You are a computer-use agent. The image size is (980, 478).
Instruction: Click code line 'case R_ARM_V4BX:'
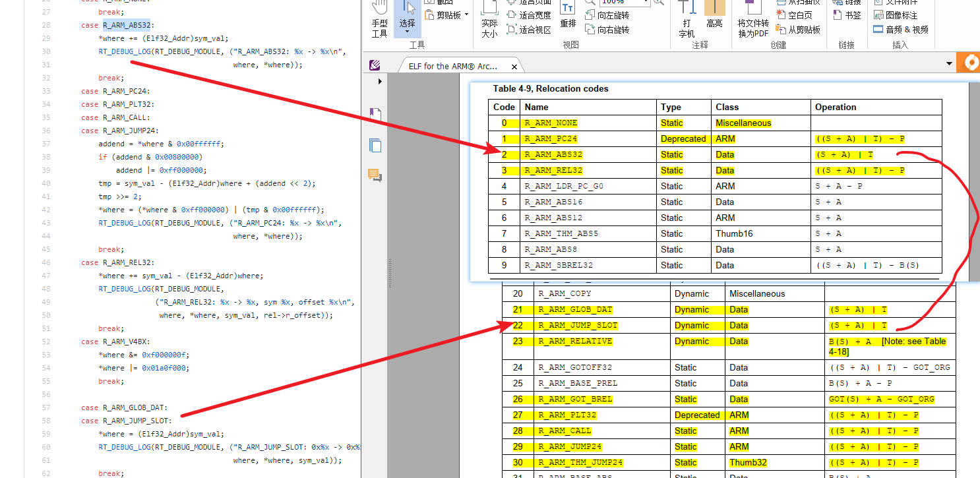coord(115,342)
